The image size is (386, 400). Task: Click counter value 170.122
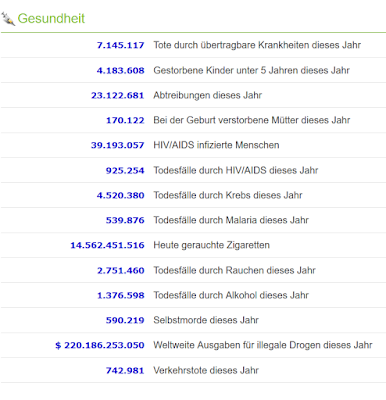point(125,120)
